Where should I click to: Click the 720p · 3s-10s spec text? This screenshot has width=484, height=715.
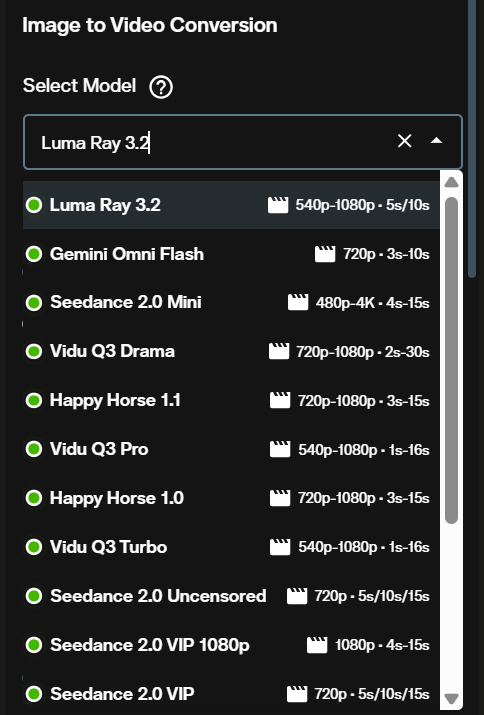pyautogui.click(x=386, y=254)
